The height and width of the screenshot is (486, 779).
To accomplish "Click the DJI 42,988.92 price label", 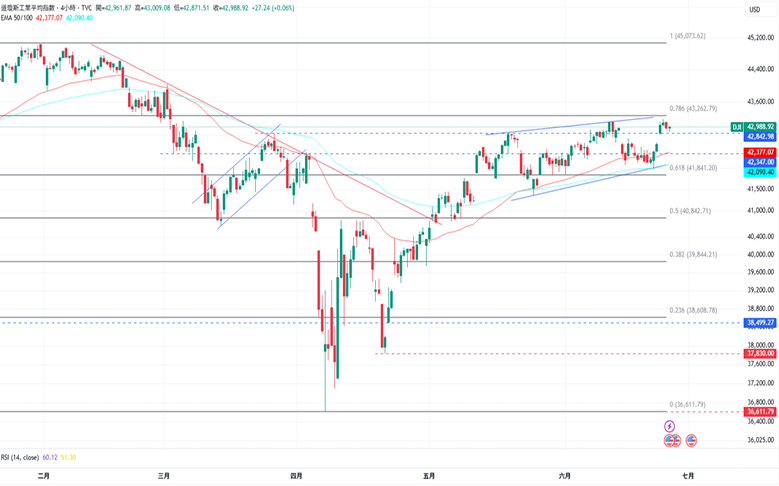I will click(x=753, y=127).
